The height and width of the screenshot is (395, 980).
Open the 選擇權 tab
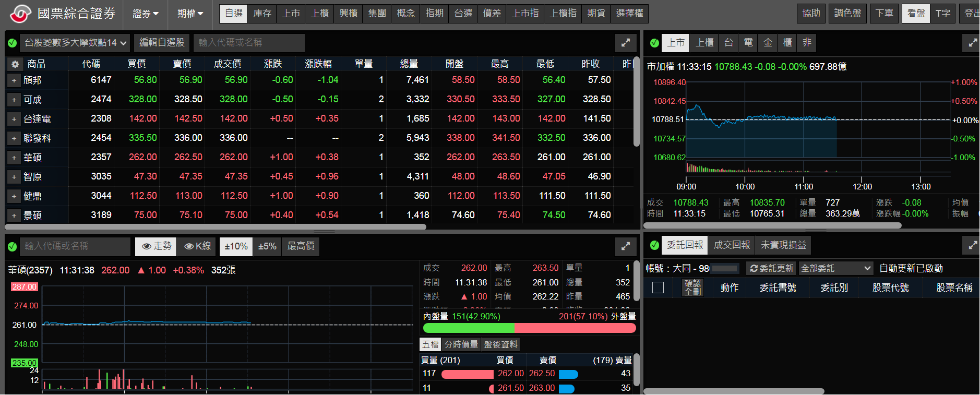coord(629,14)
